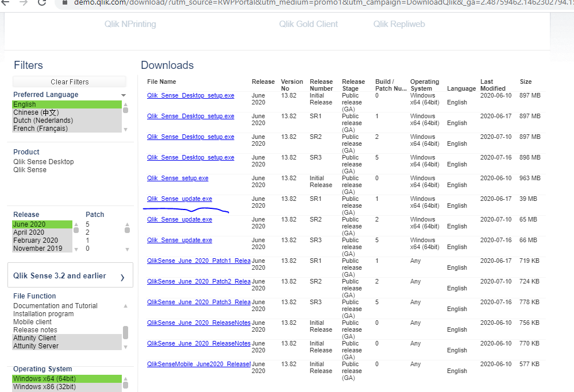Click File Function scrollbar thumb

click(126, 332)
